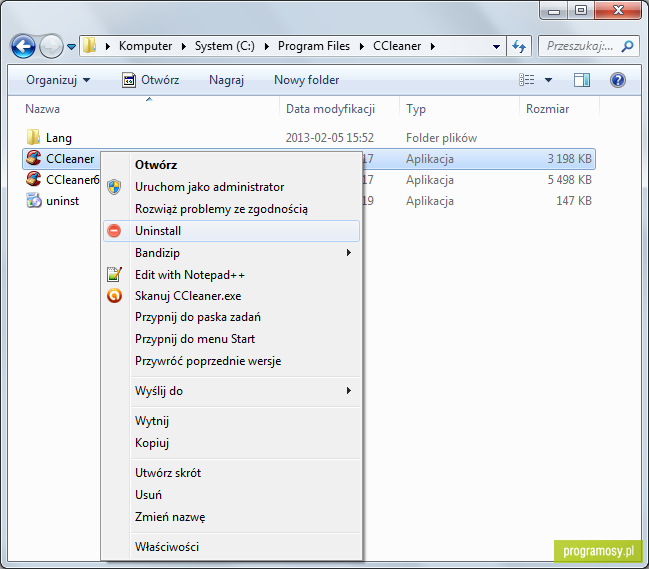Image resolution: width=649 pixels, height=569 pixels.
Task: Click the folder icon in address bar
Action: click(x=89, y=46)
